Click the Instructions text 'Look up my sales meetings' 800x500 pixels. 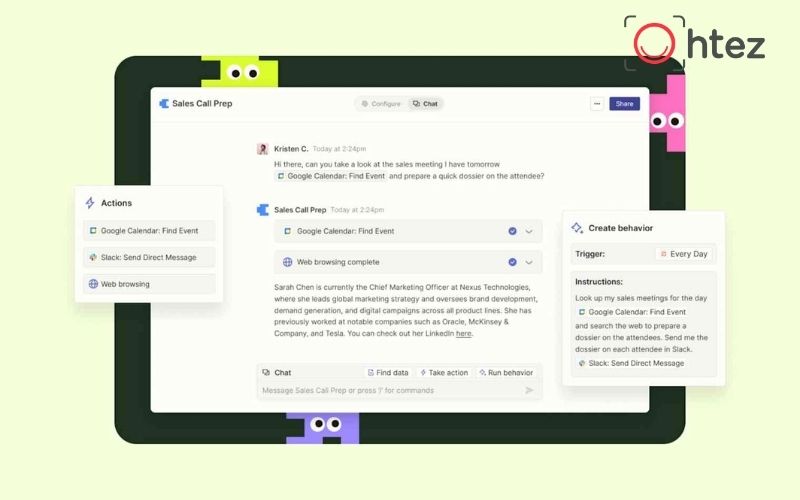622,298
